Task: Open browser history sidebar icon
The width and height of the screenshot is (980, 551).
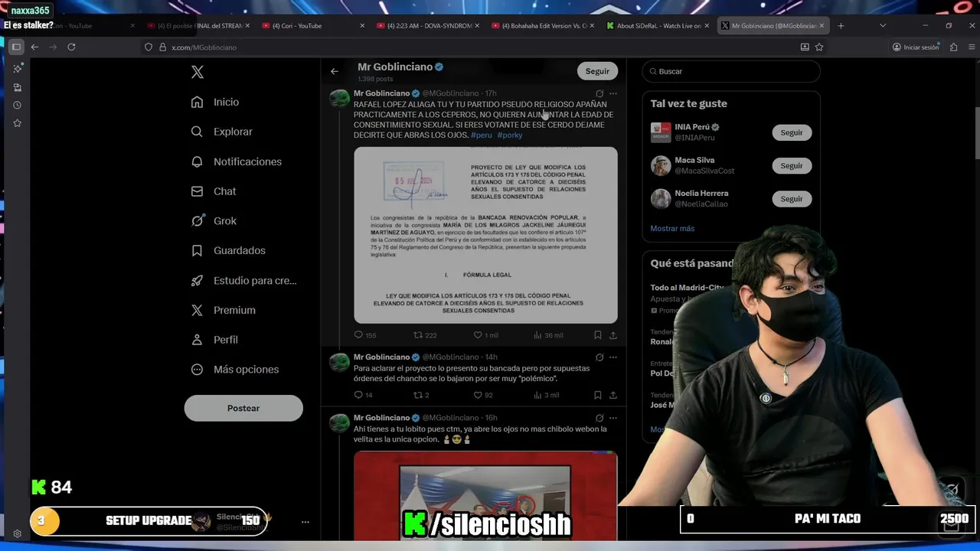Action: click(17, 105)
